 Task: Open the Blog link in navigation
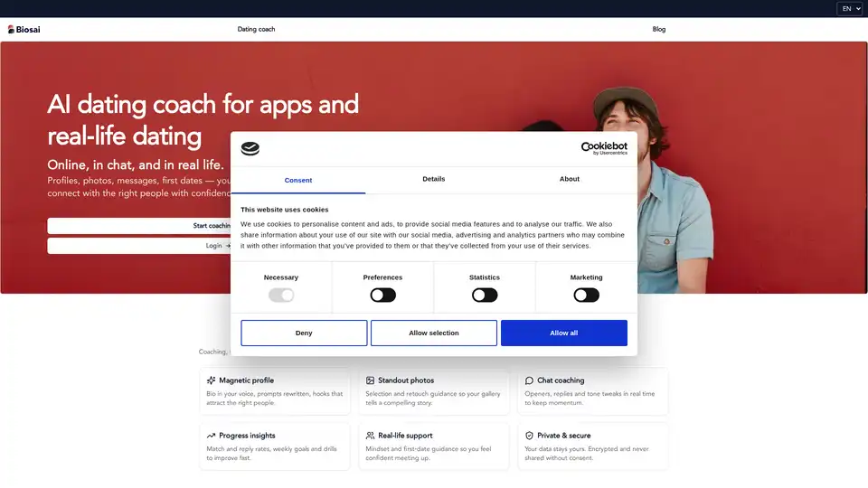(658, 29)
